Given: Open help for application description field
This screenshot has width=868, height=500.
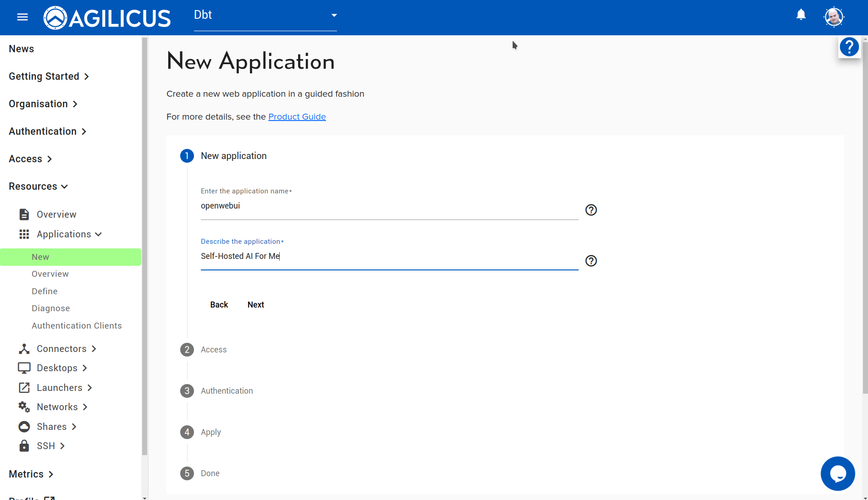Looking at the screenshot, I should tap(591, 261).
